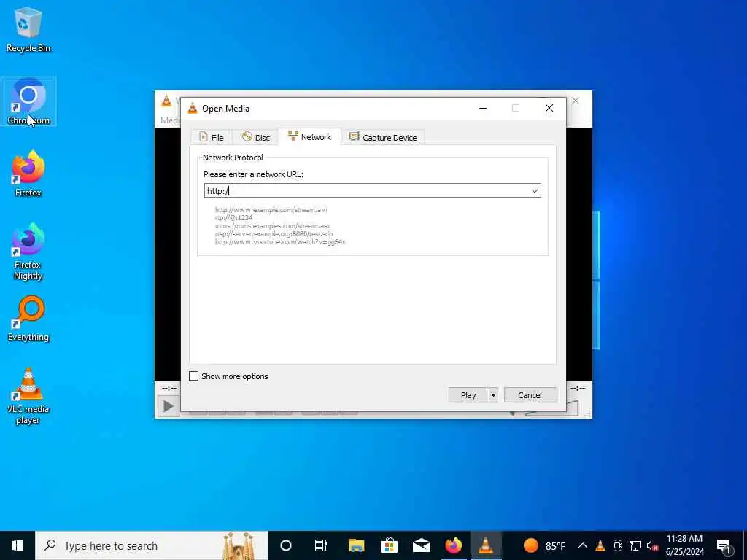Open Microsoft Store from the taskbar
Viewport: 747px width, 560px height.
[x=389, y=545]
